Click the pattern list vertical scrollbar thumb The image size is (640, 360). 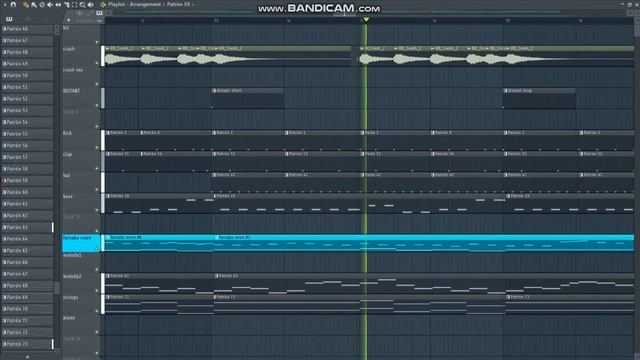coord(57,288)
